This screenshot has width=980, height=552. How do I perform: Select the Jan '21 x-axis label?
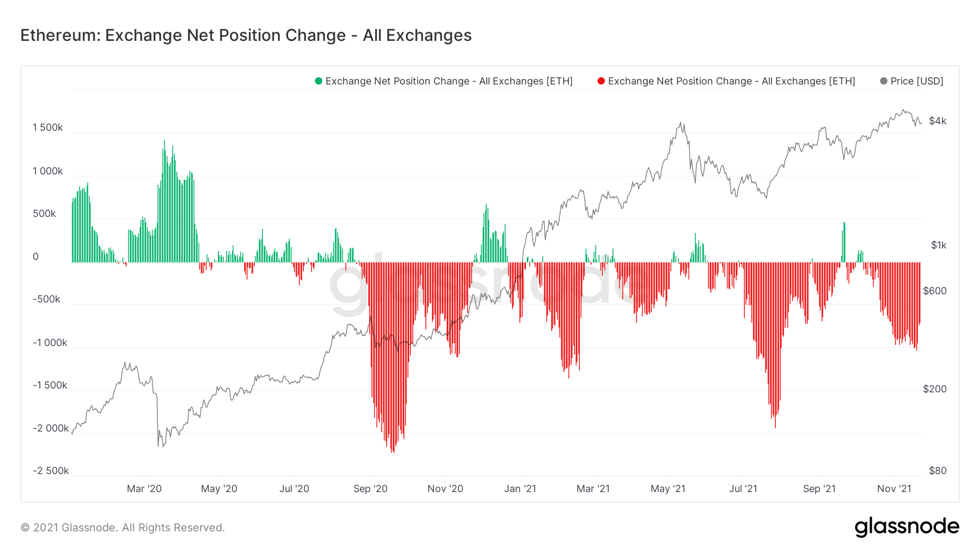(x=520, y=489)
